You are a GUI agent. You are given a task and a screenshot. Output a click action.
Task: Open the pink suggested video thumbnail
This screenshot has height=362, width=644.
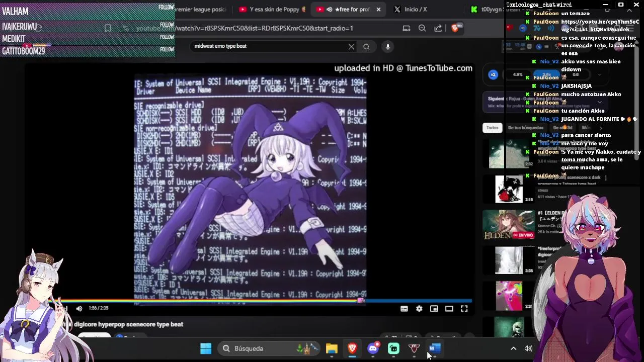(509, 295)
